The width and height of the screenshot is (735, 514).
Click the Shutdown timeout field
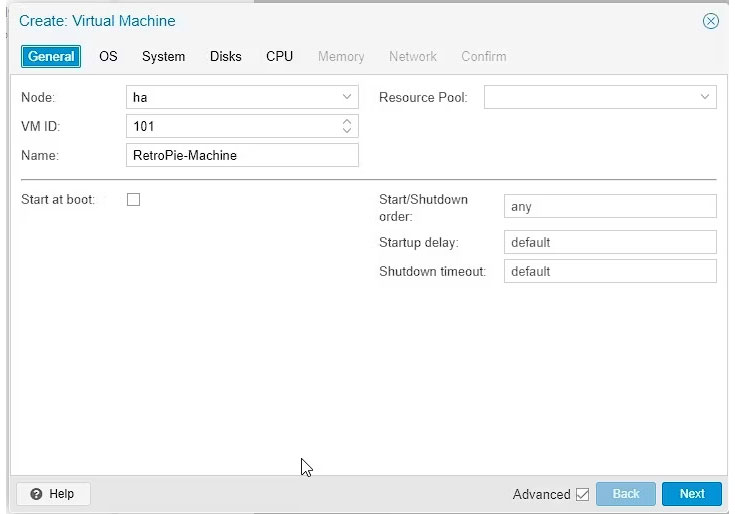click(x=610, y=271)
